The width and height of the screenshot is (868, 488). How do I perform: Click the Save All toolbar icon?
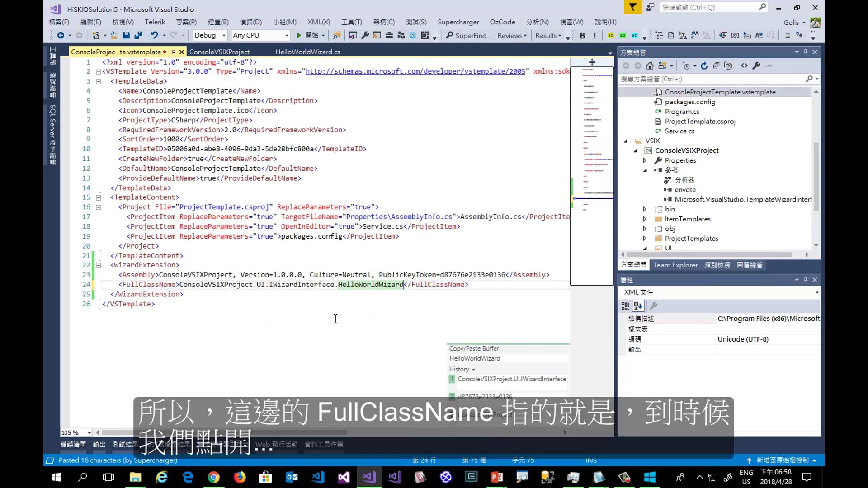click(137, 35)
